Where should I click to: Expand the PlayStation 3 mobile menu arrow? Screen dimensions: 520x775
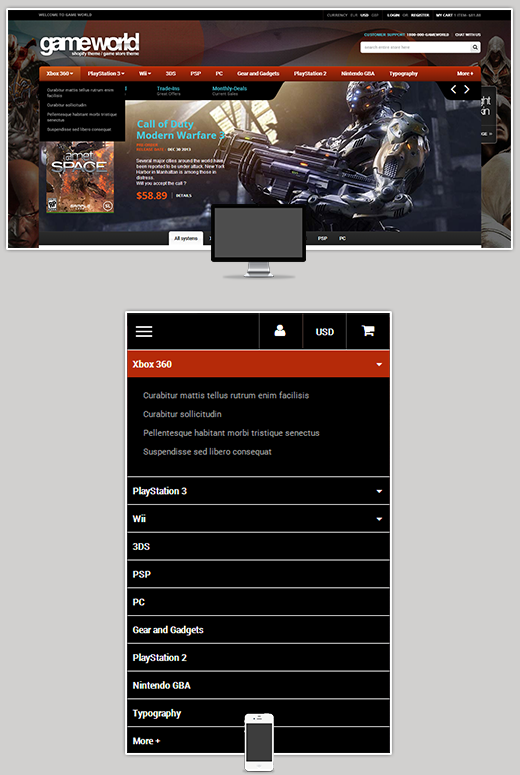click(379, 491)
